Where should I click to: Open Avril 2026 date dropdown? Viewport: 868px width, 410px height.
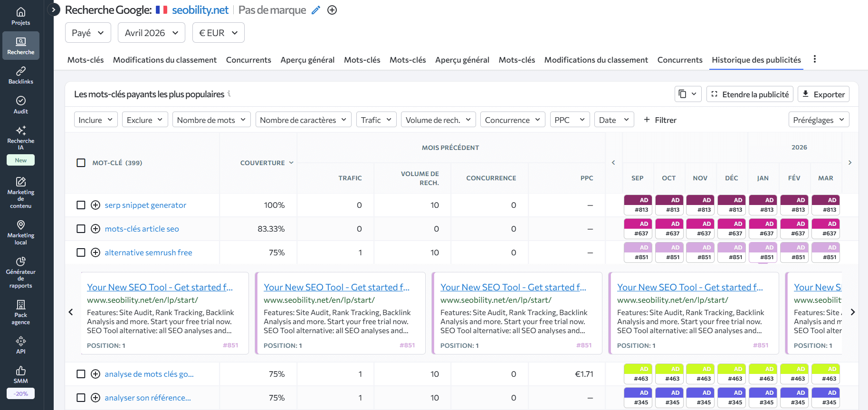pyautogui.click(x=152, y=33)
